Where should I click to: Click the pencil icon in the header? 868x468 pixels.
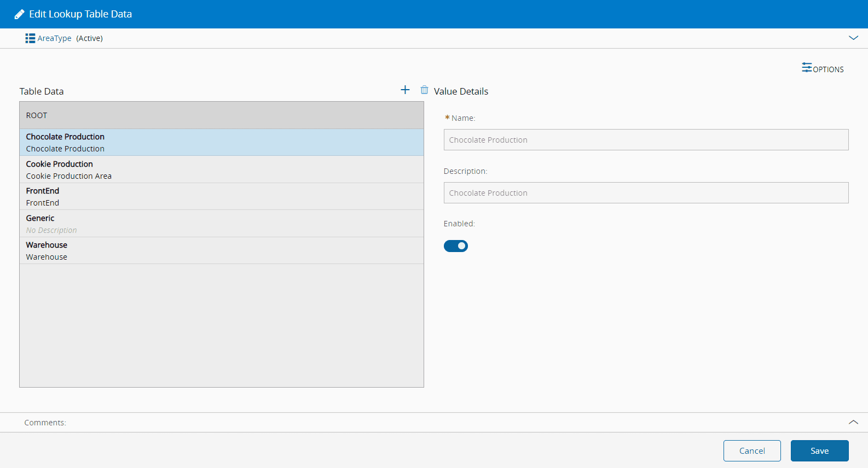19,14
